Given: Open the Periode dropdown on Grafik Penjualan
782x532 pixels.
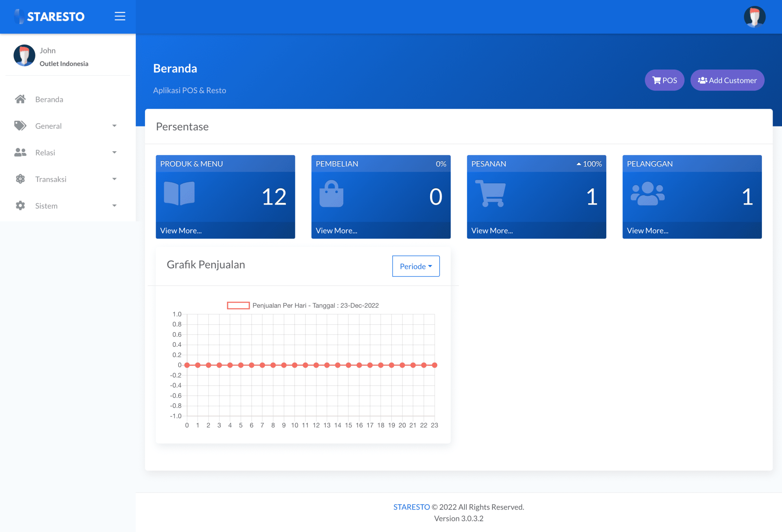Looking at the screenshot, I should [x=415, y=266].
